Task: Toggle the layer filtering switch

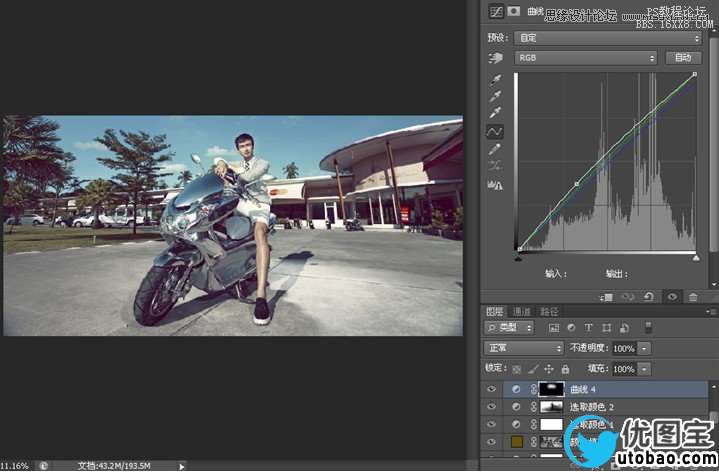Action: click(x=648, y=328)
